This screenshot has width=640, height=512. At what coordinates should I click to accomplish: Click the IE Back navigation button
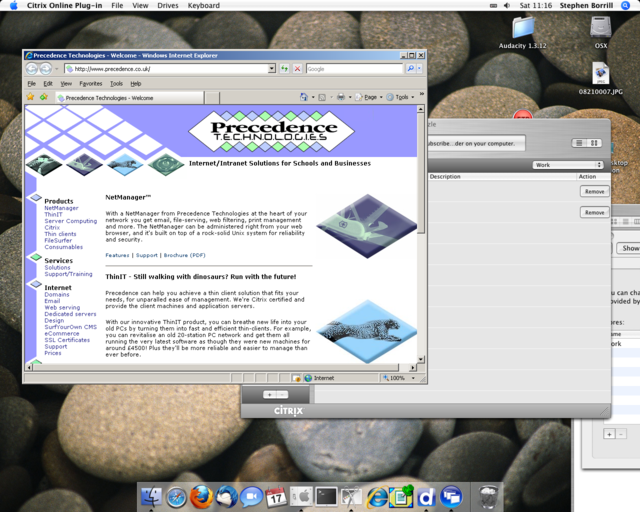31,69
